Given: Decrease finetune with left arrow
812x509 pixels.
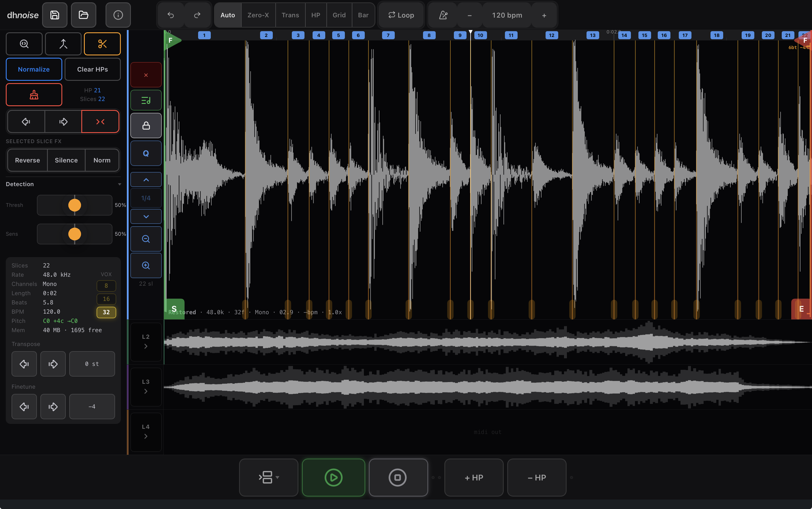Looking at the screenshot, I should coord(24,407).
